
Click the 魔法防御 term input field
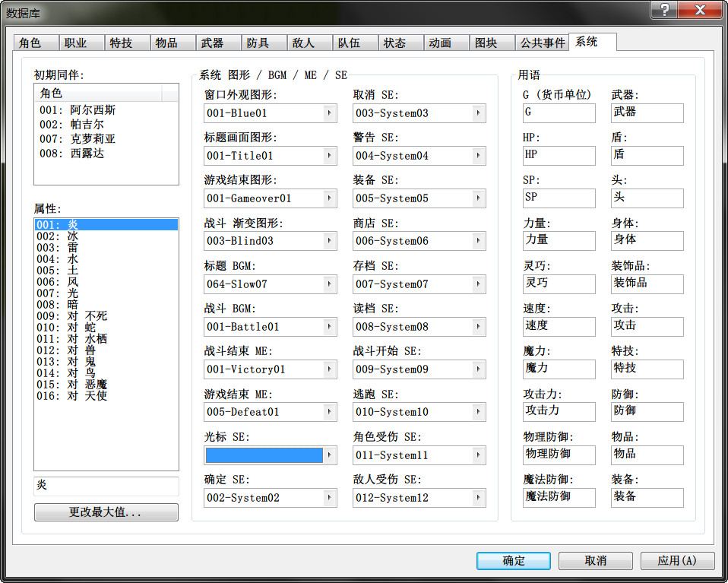click(x=559, y=498)
